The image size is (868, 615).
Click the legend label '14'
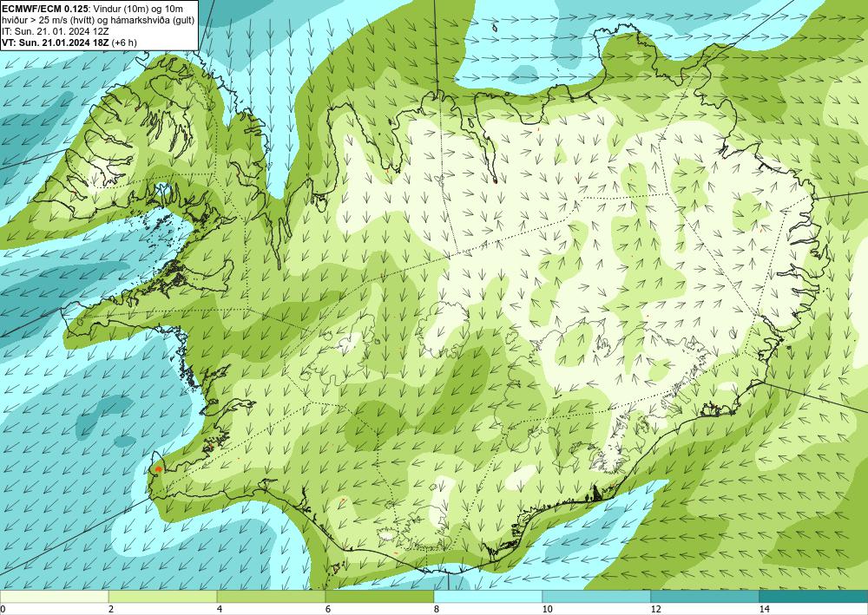tap(765, 609)
